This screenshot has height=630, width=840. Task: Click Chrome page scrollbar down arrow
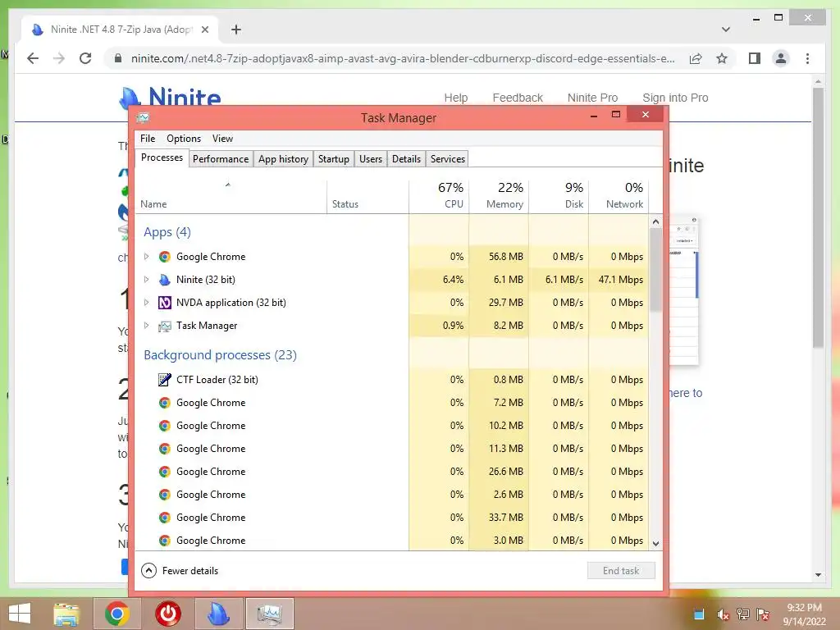coord(818,575)
